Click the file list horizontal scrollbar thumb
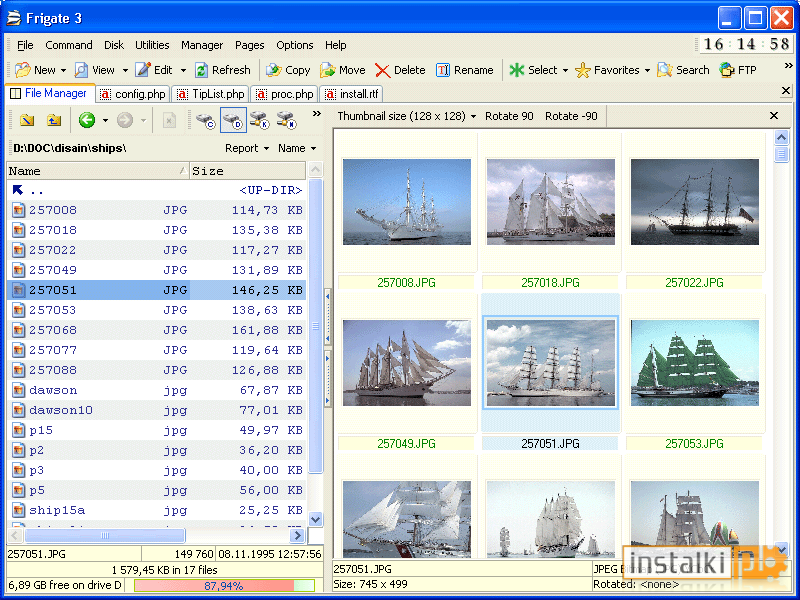 point(105,535)
